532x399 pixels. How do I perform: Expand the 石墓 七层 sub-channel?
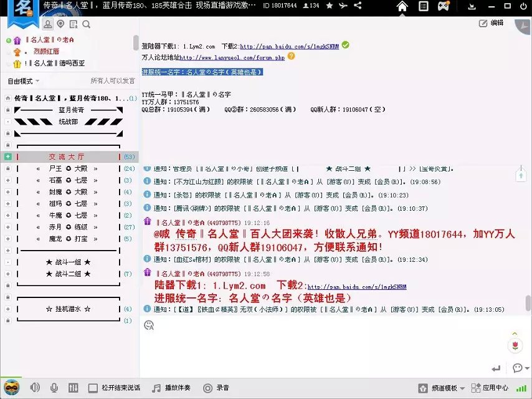pos(7,180)
